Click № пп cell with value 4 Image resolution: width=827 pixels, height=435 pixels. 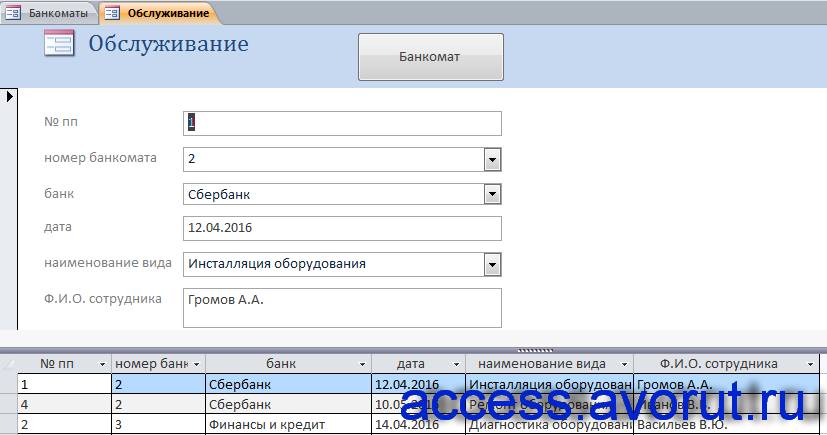click(x=64, y=404)
